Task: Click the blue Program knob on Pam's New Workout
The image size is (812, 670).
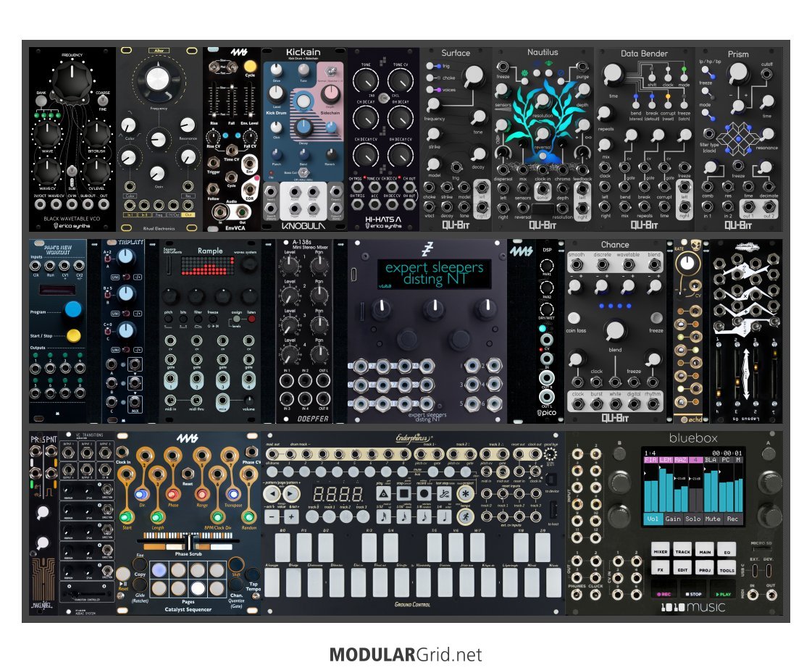Action: [x=73, y=309]
